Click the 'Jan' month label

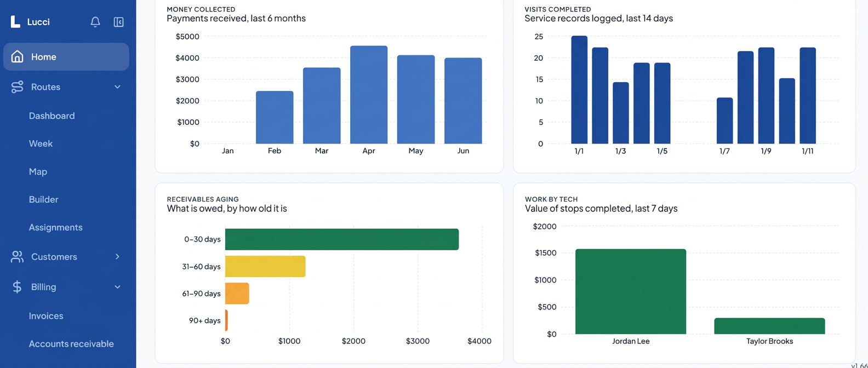click(228, 151)
